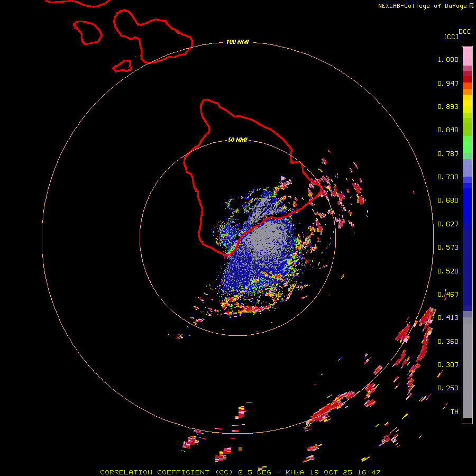476x476 pixels.
Task: Click the TH label at the scale bottom
Action: pos(454,412)
